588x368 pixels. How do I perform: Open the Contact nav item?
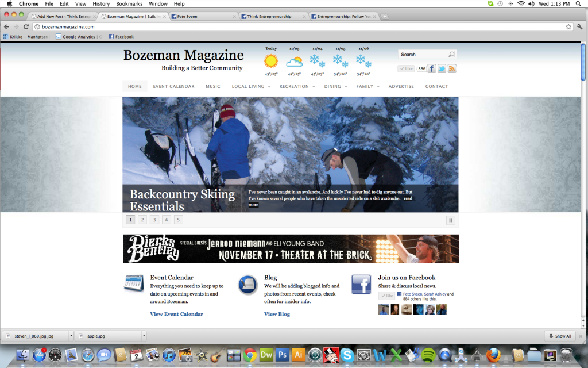click(436, 86)
